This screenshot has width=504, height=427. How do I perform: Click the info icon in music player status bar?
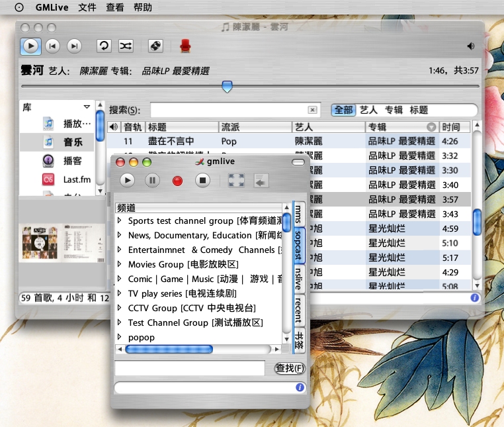475,298
